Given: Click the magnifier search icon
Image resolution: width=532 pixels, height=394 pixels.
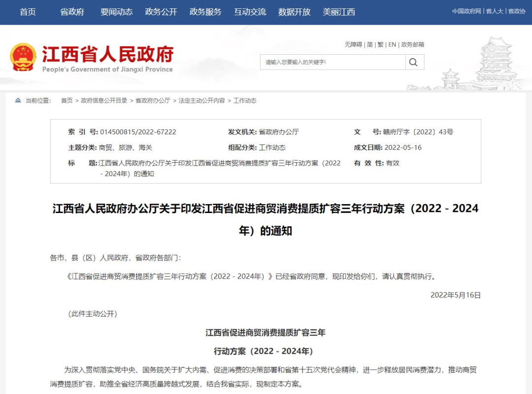Looking at the screenshot, I should (414, 62).
